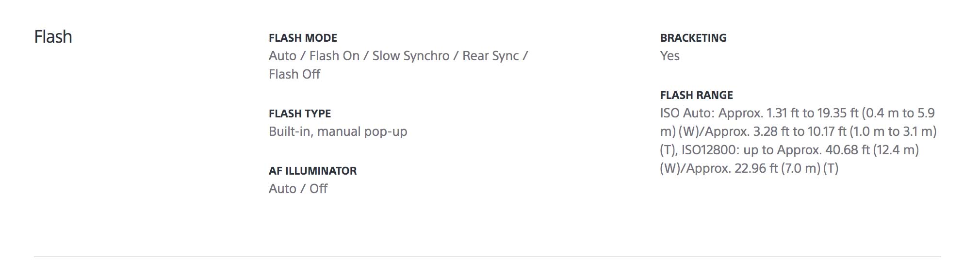Click the AF ILLUMINATOR label
The width and height of the screenshot is (980, 261).
click(x=312, y=171)
